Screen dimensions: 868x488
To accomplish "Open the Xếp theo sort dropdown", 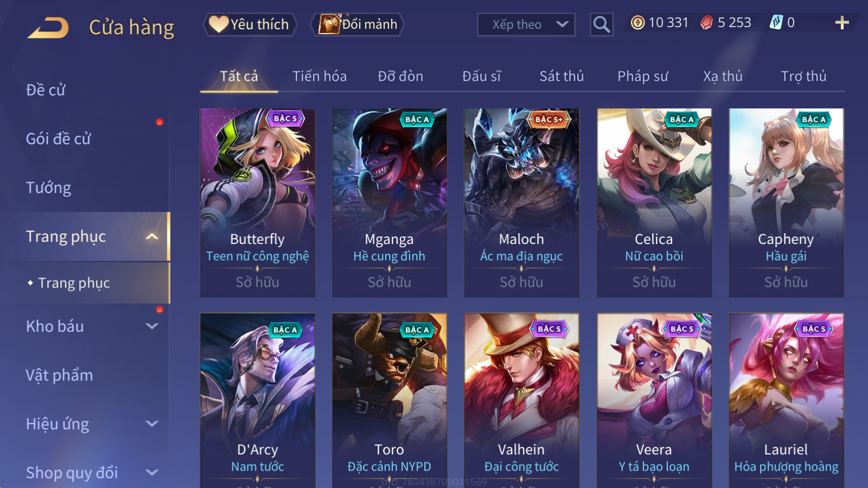I will coord(526,24).
